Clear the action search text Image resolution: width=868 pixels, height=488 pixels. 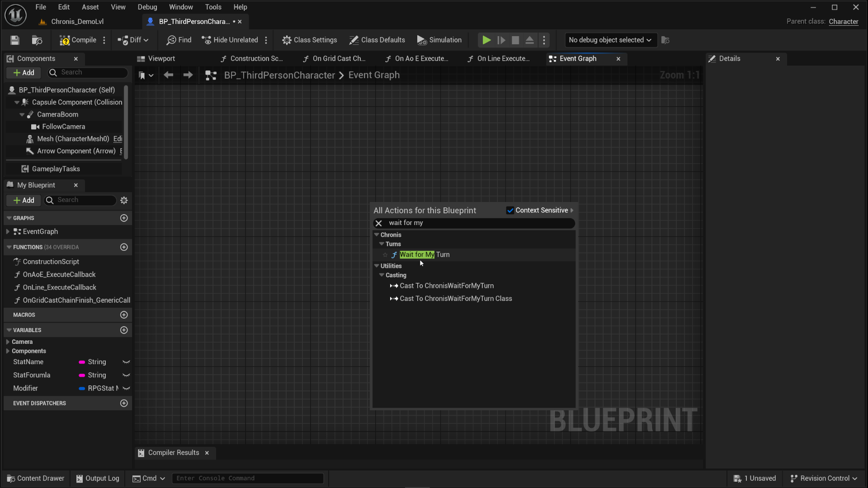point(379,223)
